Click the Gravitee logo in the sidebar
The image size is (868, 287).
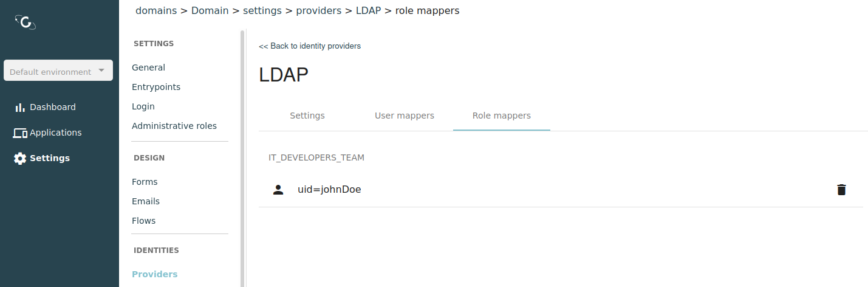click(x=26, y=22)
